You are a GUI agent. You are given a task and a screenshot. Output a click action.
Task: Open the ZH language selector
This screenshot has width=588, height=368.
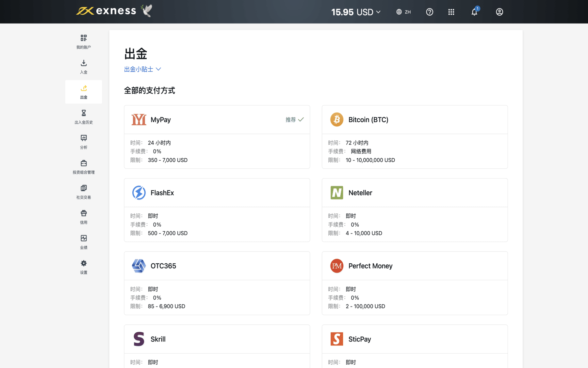pyautogui.click(x=403, y=12)
